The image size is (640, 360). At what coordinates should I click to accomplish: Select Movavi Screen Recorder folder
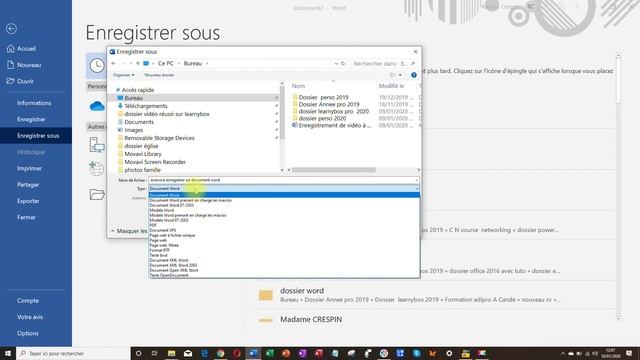(x=155, y=162)
